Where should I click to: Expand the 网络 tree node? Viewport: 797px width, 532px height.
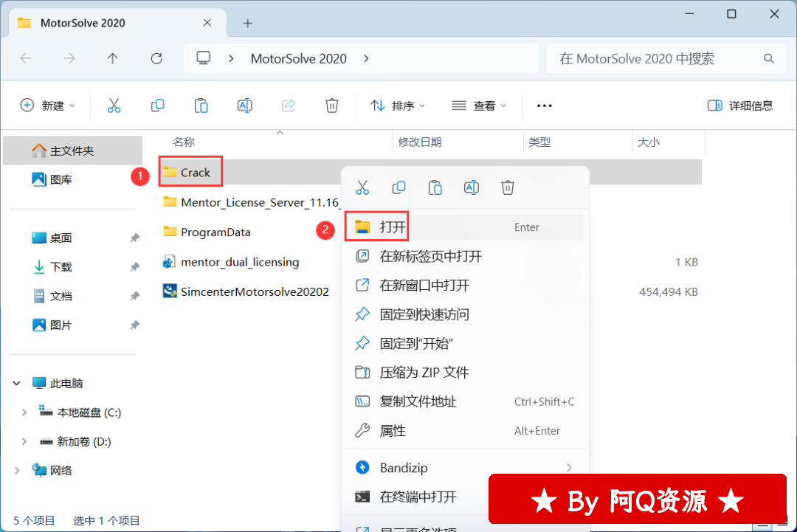17,471
